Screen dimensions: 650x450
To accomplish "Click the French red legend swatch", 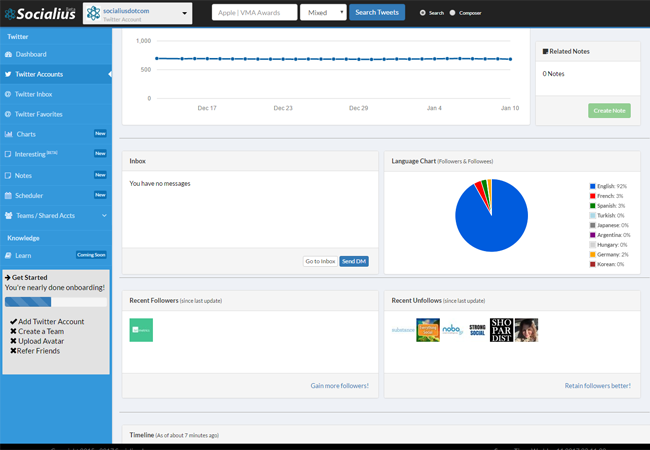I will 592,196.
